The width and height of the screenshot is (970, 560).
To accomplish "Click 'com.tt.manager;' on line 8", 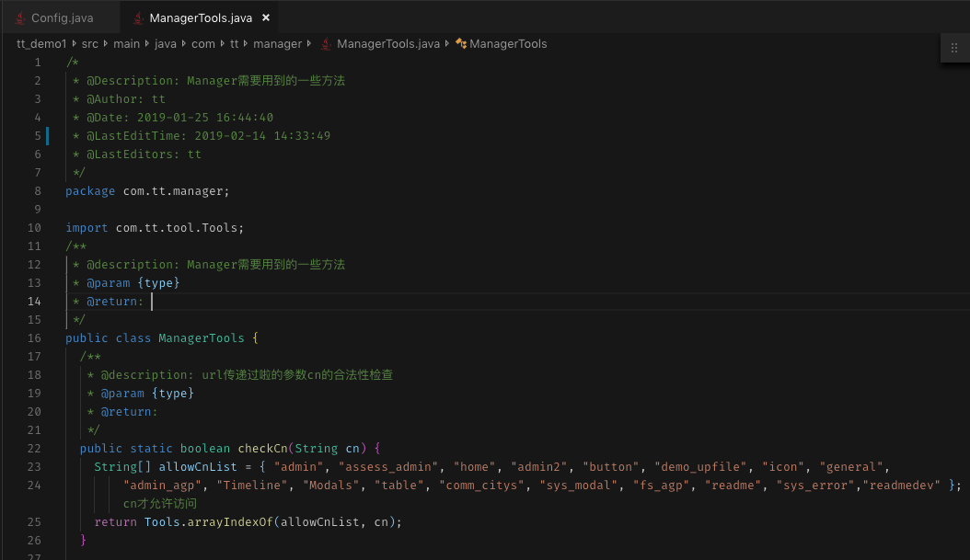I will click(177, 191).
